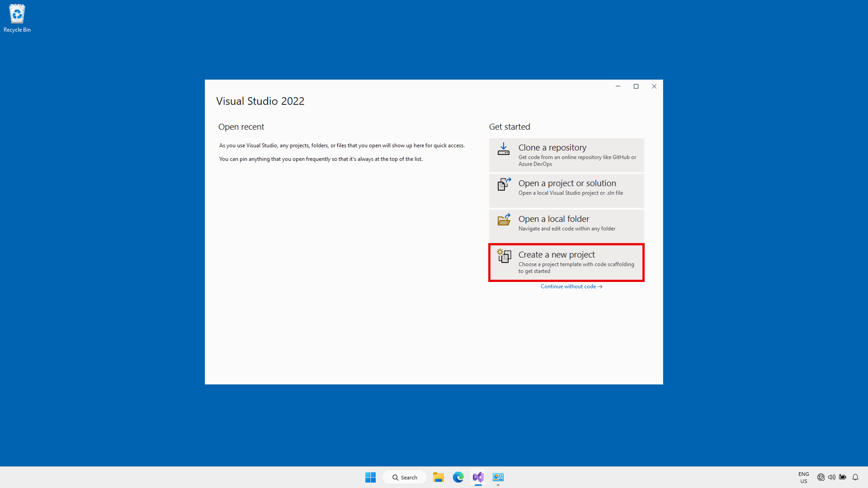Click the taskbar Search box
The width and height of the screenshot is (868, 488).
tap(405, 478)
